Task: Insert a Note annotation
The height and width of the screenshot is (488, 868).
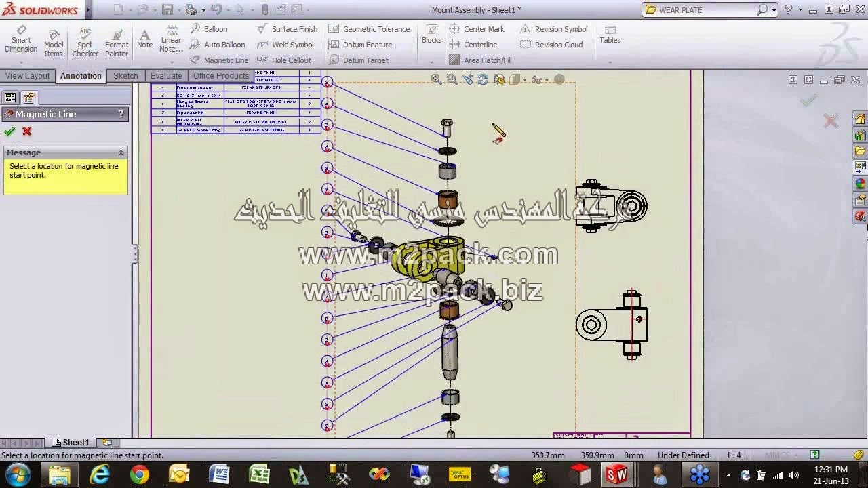Action: click(144, 39)
